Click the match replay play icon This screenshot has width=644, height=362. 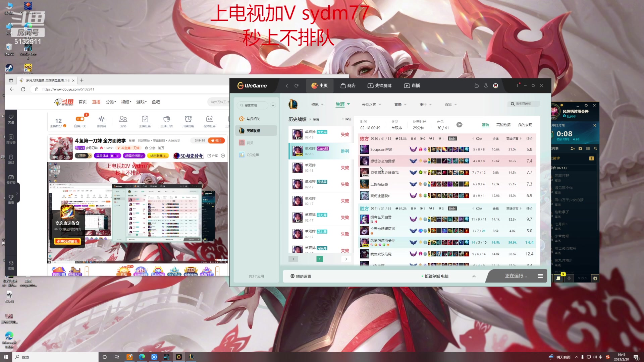pyautogui.click(x=459, y=125)
